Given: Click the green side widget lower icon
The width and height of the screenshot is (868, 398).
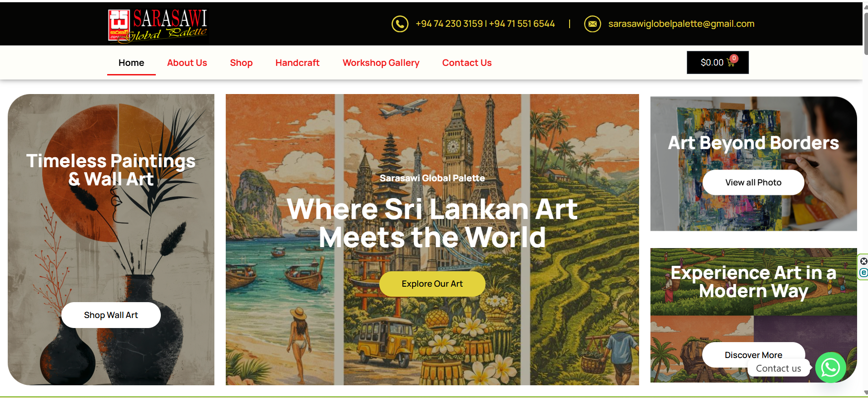Looking at the screenshot, I should click(863, 273).
